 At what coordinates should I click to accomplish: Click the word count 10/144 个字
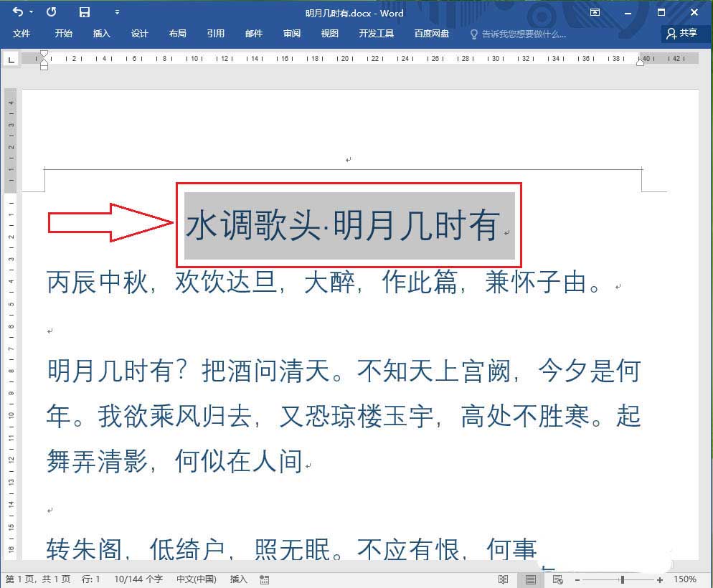138,579
